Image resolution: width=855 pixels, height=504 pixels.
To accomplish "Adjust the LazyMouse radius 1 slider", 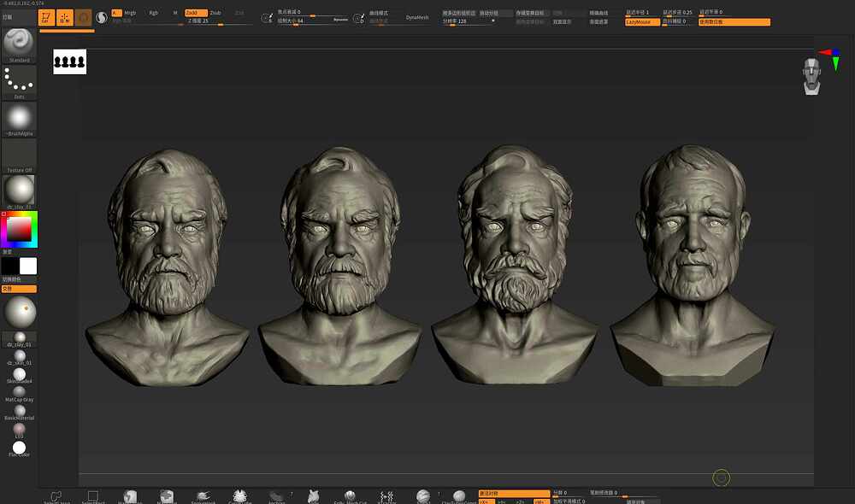I will (642, 13).
